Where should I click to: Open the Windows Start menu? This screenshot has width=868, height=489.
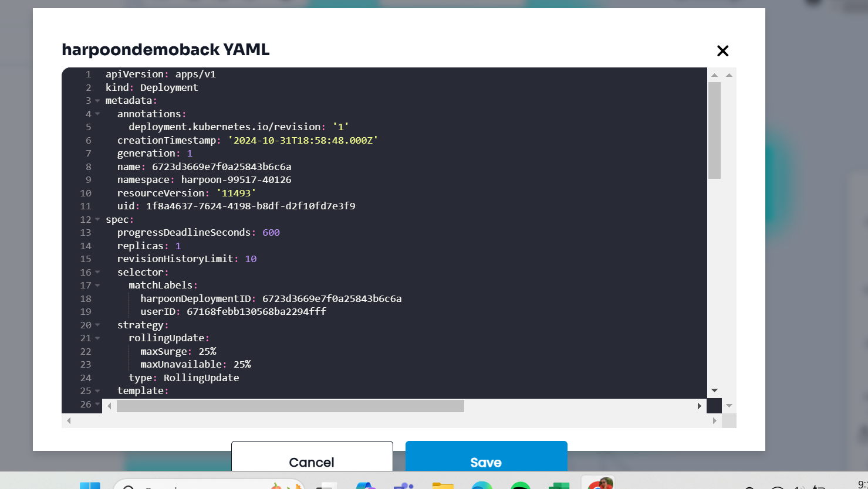click(x=90, y=485)
